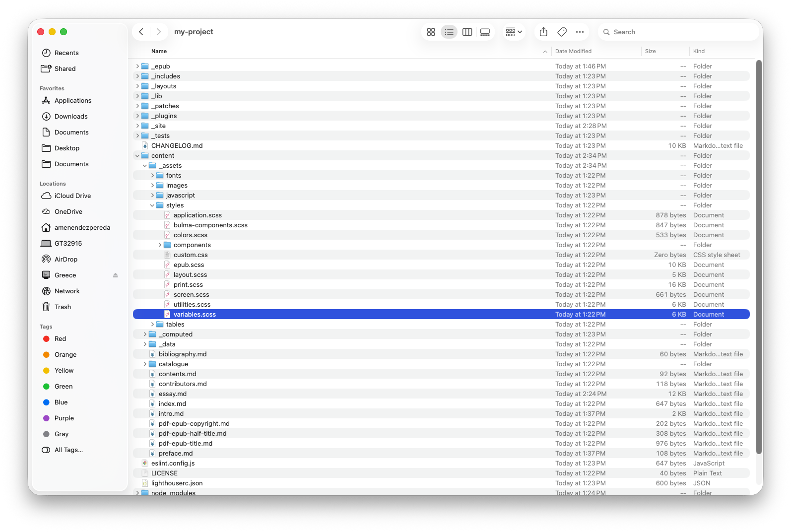Eject the Greece volume
The image size is (791, 532).
115,275
